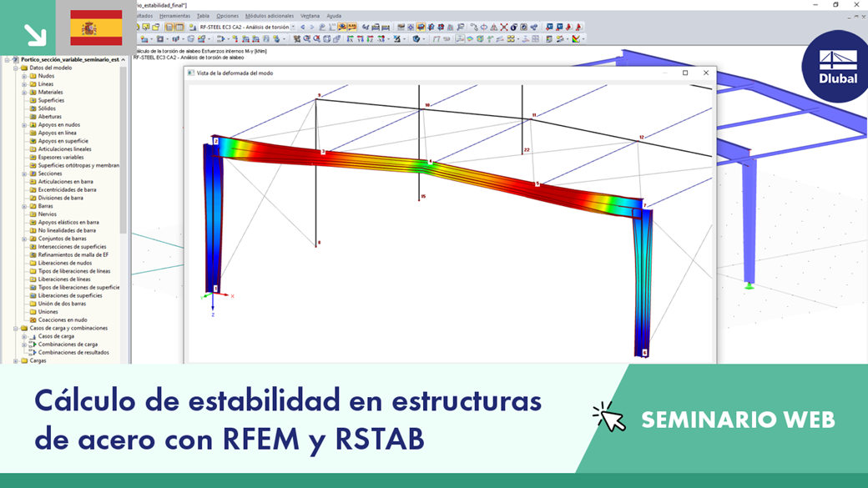Viewport: 868px width, 488px height.
Task: Expand the Líneas tree node
Action: click(24, 84)
